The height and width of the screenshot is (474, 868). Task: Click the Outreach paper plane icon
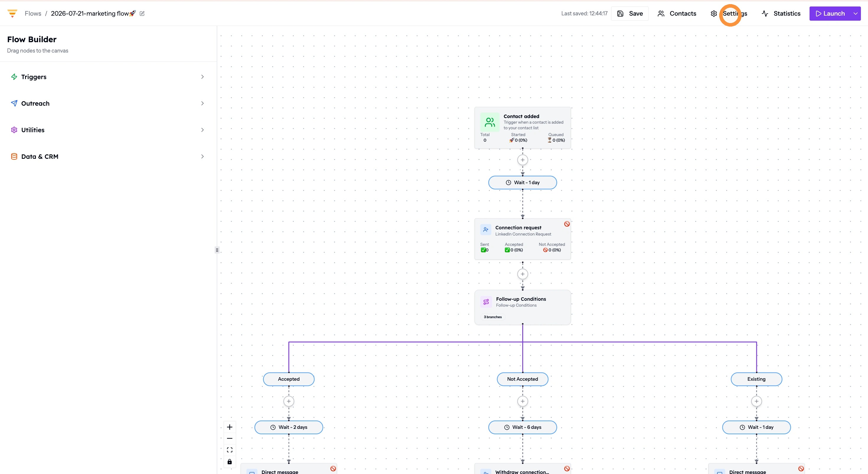point(14,103)
